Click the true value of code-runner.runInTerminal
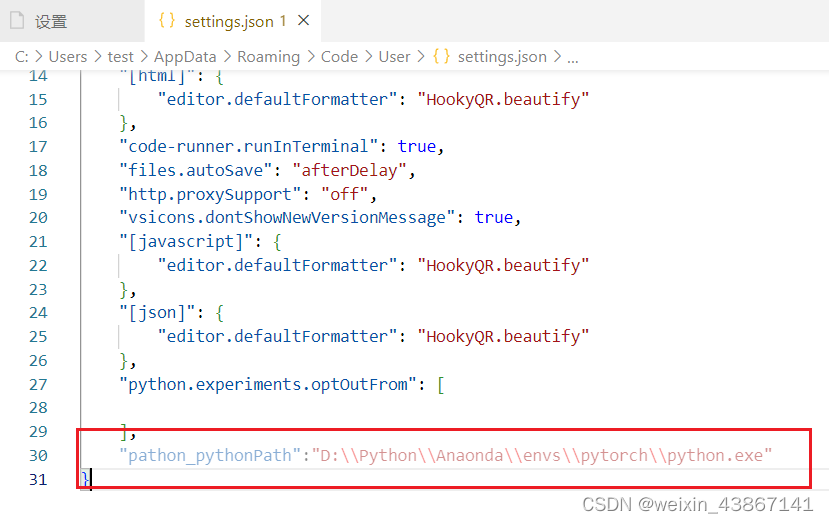 [417, 146]
